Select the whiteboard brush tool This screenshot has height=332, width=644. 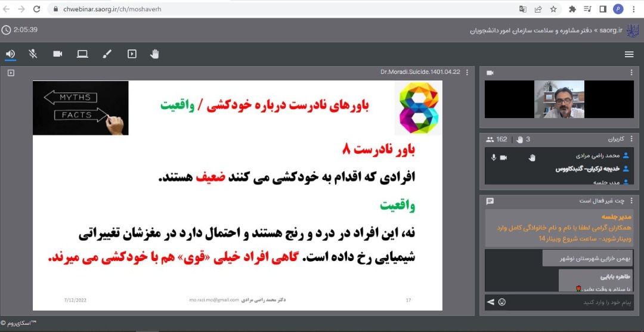(x=107, y=54)
